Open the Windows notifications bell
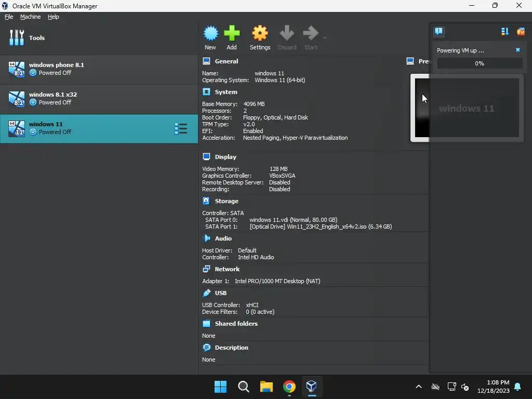The width and height of the screenshot is (532, 399). click(518, 387)
